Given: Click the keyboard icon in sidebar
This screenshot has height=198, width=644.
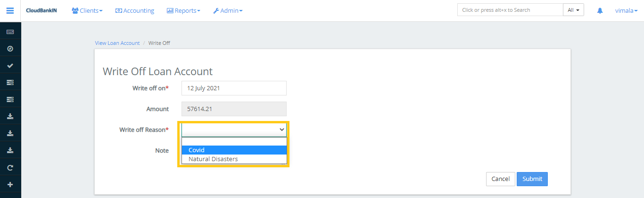Looking at the screenshot, I should [x=10, y=32].
